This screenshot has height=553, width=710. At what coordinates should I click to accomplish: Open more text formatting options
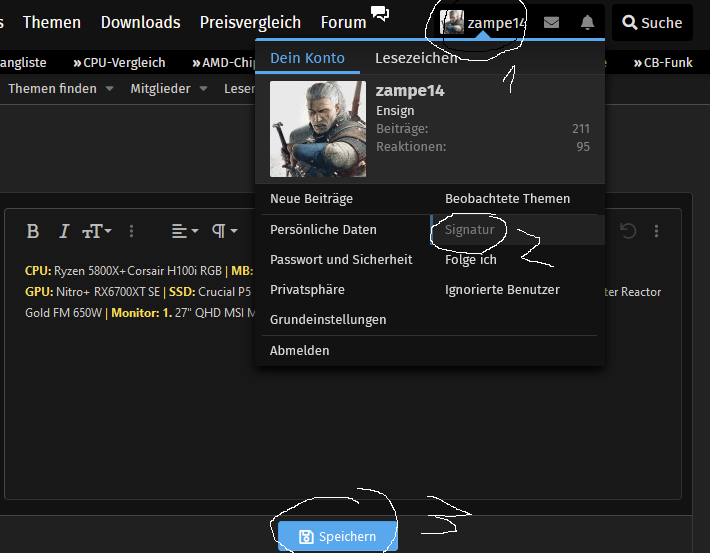[x=131, y=231]
